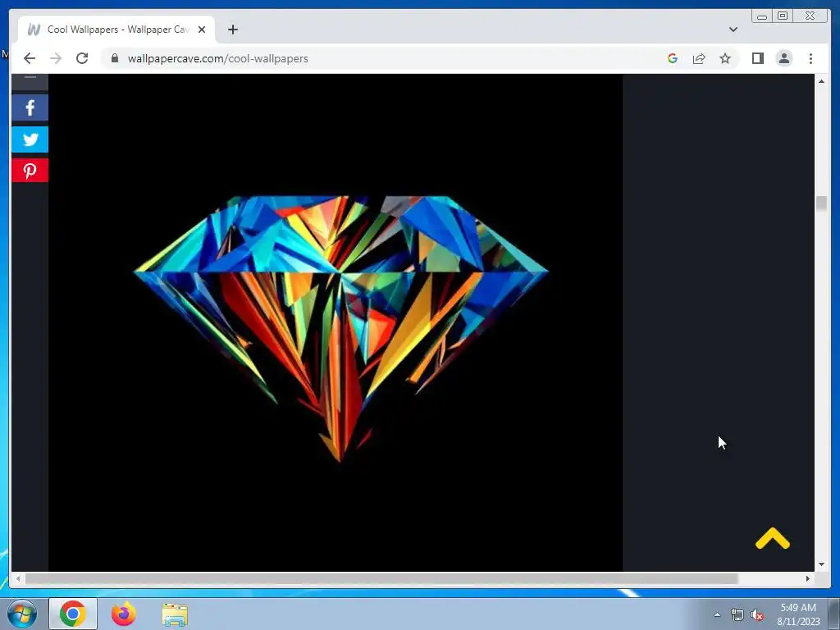840x630 pixels.
Task: Reload the Wallpaper Cave page
Action: (82, 58)
